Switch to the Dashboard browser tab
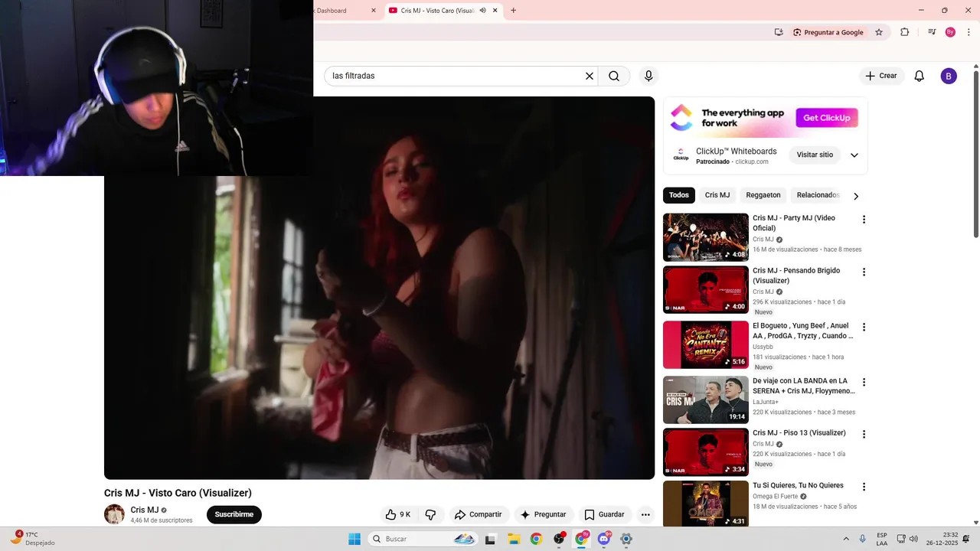Image resolution: width=980 pixels, height=551 pixels. [x=341, y=11]
